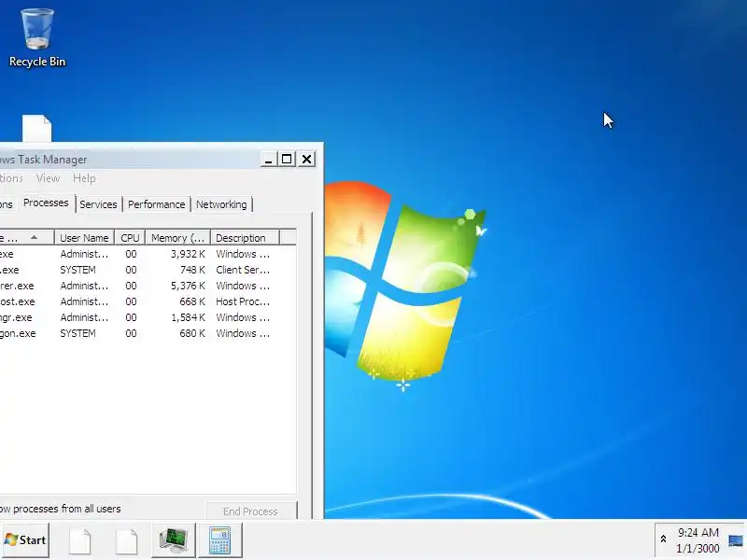Click SYSTEM user in 680 K row

[78, 333]
